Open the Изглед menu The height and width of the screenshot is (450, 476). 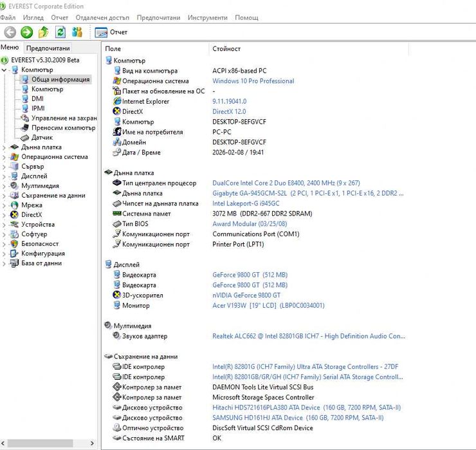click(x=33, y=17)
